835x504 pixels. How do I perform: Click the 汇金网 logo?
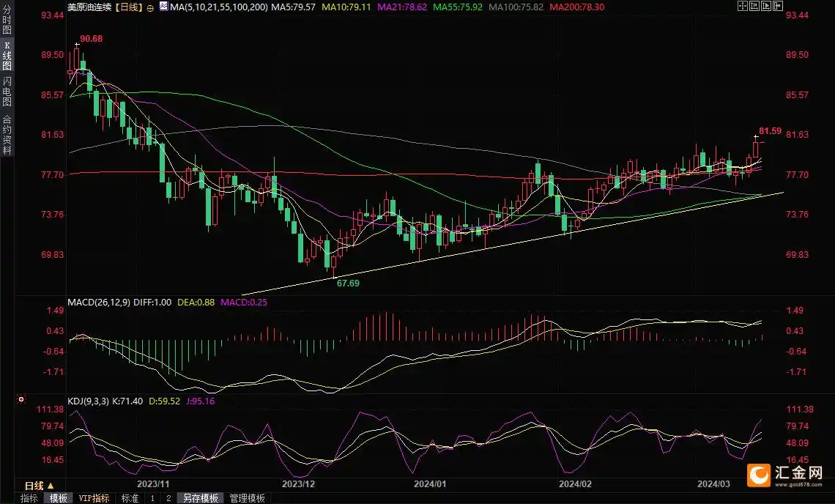pyautogui.click(x=785, y=475)
